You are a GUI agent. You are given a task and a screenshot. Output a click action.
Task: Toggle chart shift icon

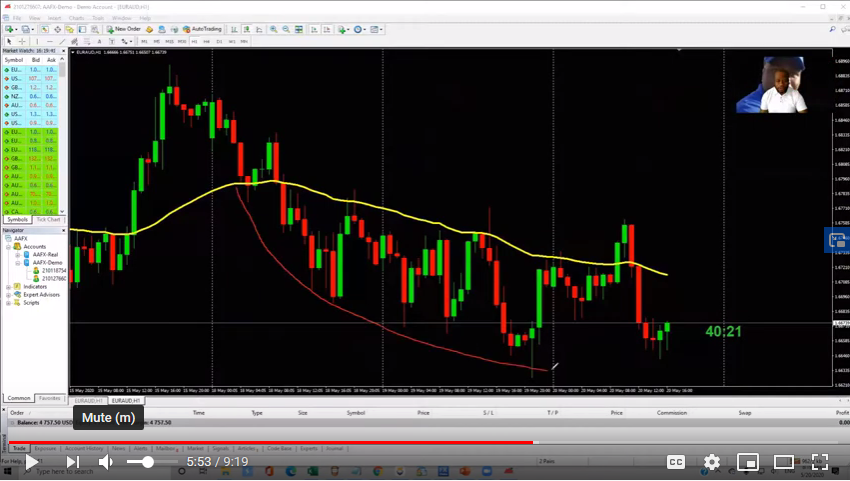(327, 29)
